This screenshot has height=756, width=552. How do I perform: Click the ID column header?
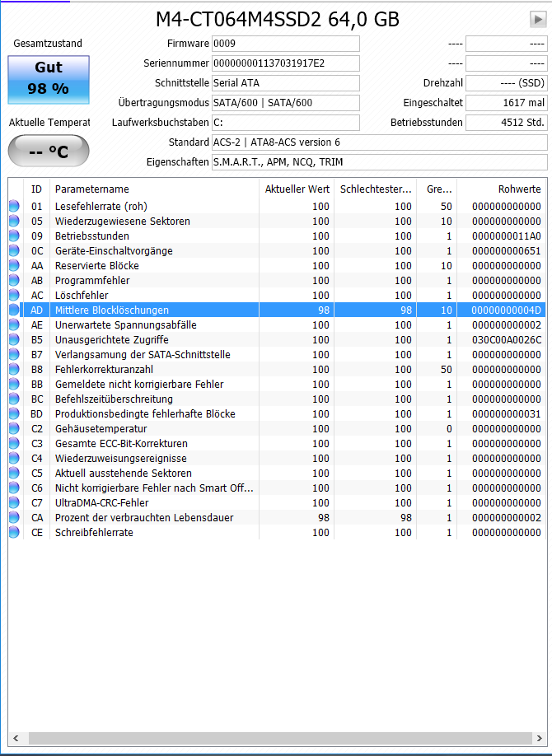pos(37,189)
